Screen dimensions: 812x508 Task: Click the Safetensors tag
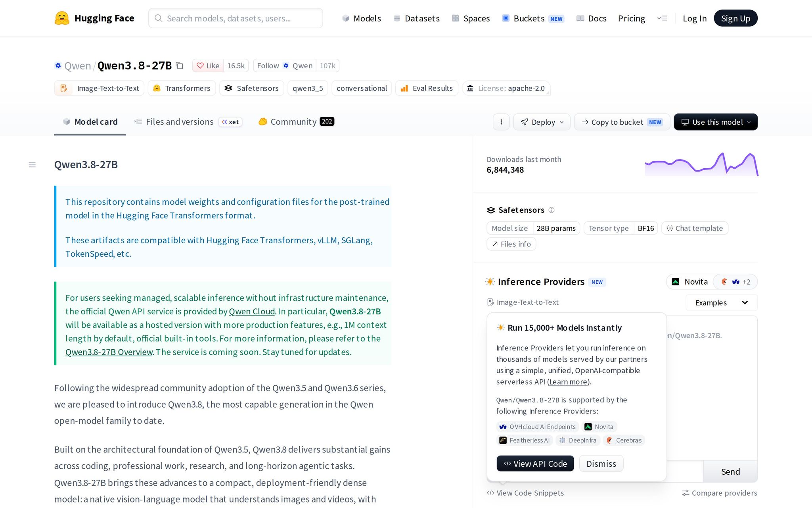252,88
